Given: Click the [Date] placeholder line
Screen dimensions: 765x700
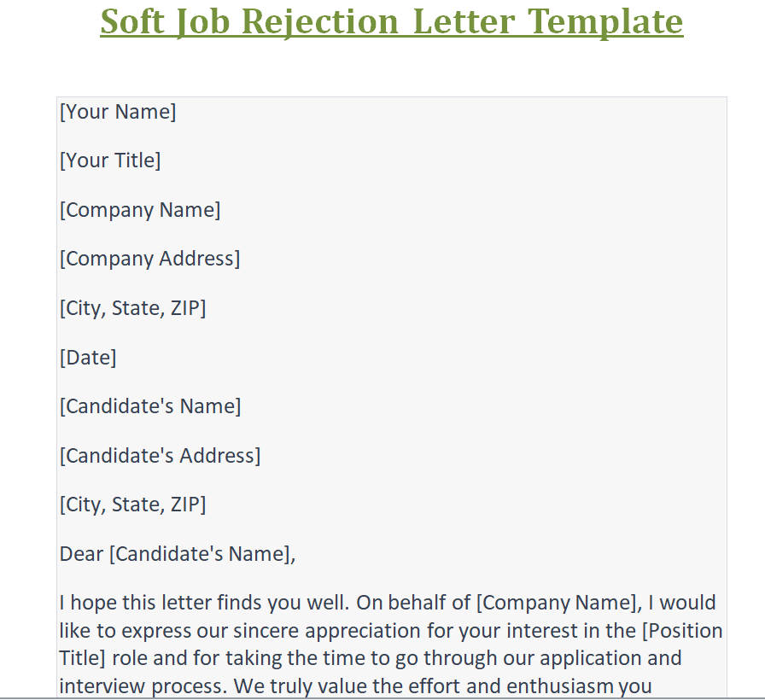Looking at the screenshot, I should pos(88,358).
